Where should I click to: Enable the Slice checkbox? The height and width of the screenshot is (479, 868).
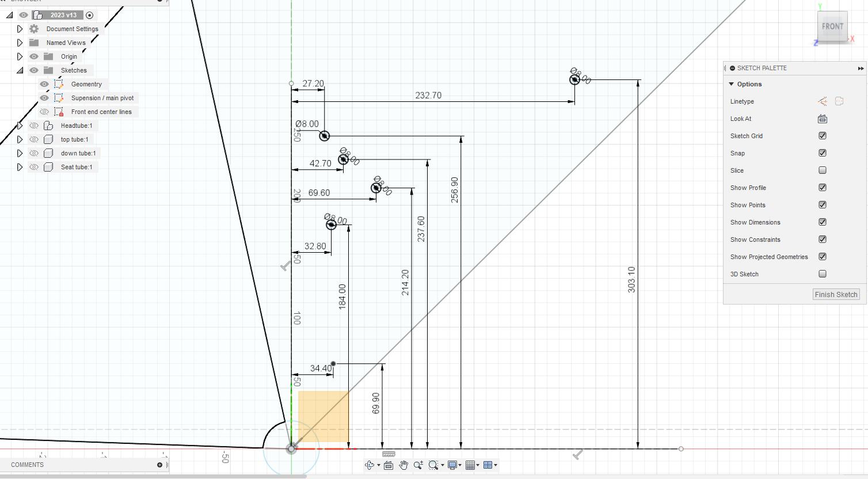[822, 170]
